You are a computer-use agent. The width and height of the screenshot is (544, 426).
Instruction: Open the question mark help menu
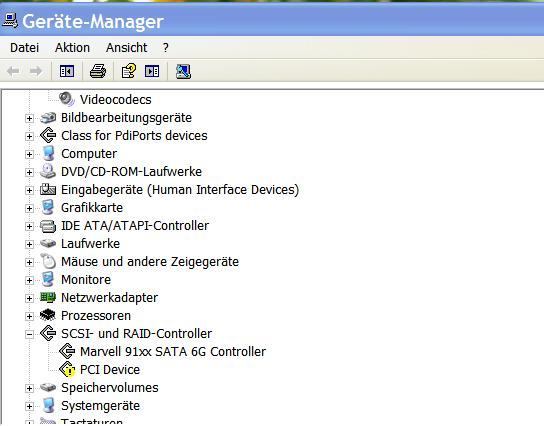(x=165, y=48)
